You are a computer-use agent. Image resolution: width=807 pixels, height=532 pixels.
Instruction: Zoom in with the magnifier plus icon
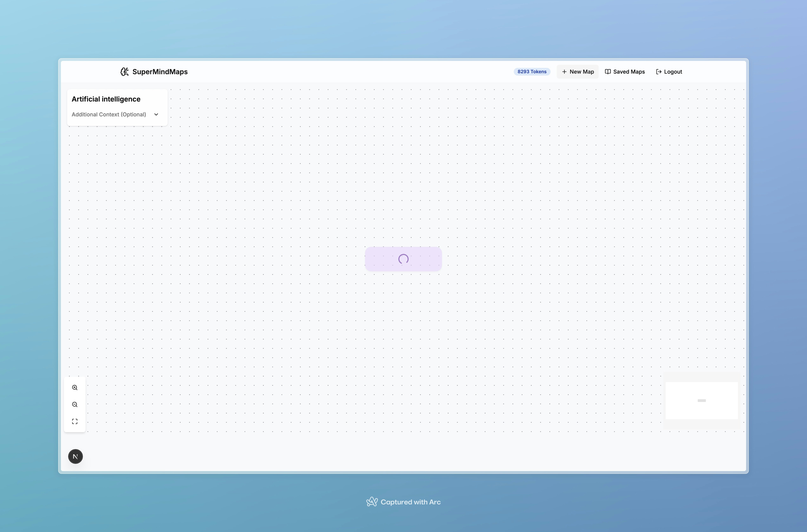click(x=75, y=388)
